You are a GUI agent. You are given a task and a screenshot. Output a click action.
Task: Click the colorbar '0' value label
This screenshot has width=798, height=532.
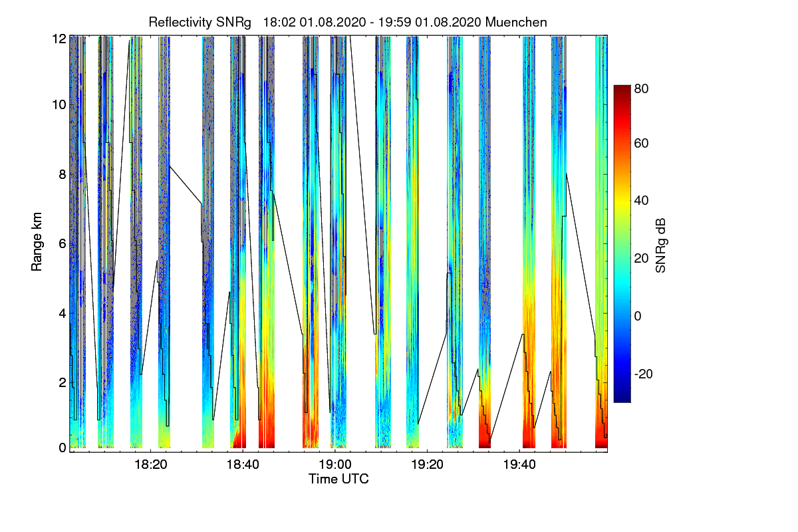click(638, 315)
